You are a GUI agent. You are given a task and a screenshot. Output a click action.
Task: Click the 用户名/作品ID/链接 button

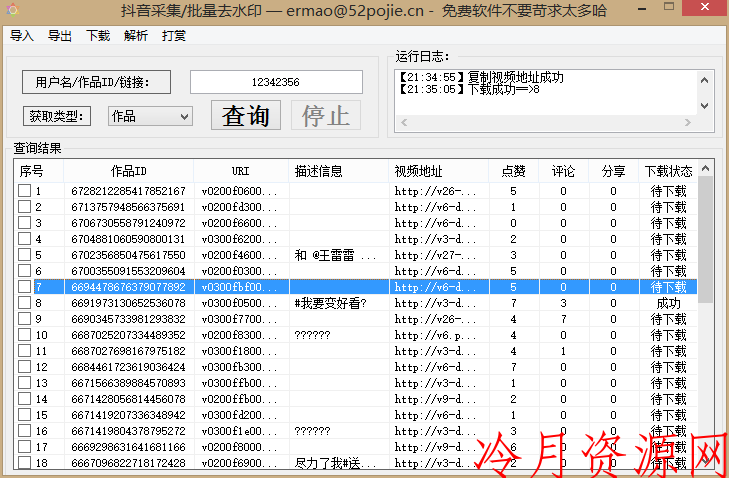click(96, 82)
